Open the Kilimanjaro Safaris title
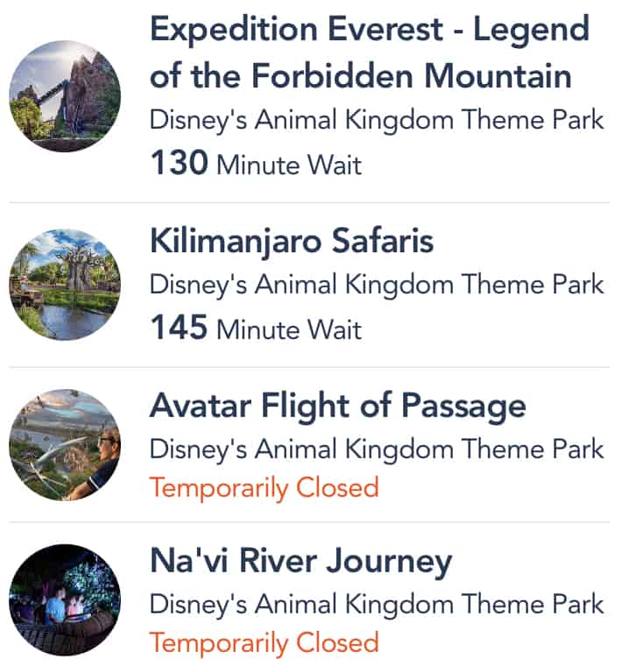The height and width of the screenshot is (672, 629). (x=292, y=241)
